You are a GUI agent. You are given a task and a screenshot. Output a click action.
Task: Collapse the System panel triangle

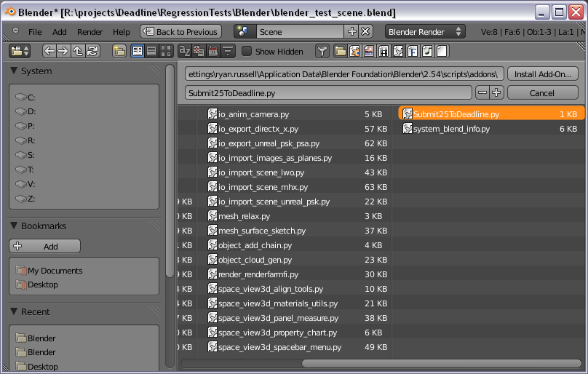14,71
